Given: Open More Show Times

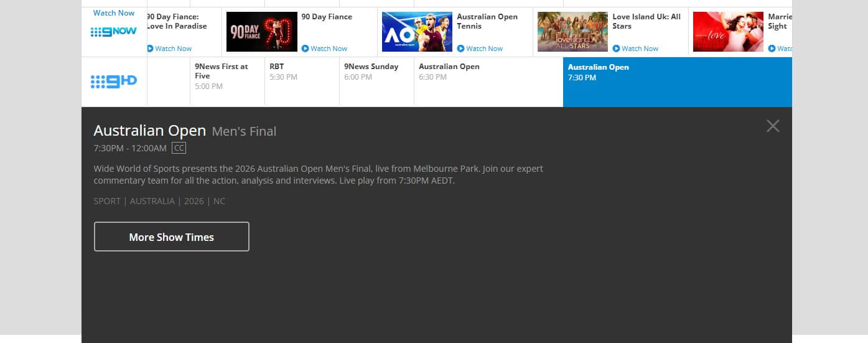Looking at the screenshot, I should coord(172,237).
